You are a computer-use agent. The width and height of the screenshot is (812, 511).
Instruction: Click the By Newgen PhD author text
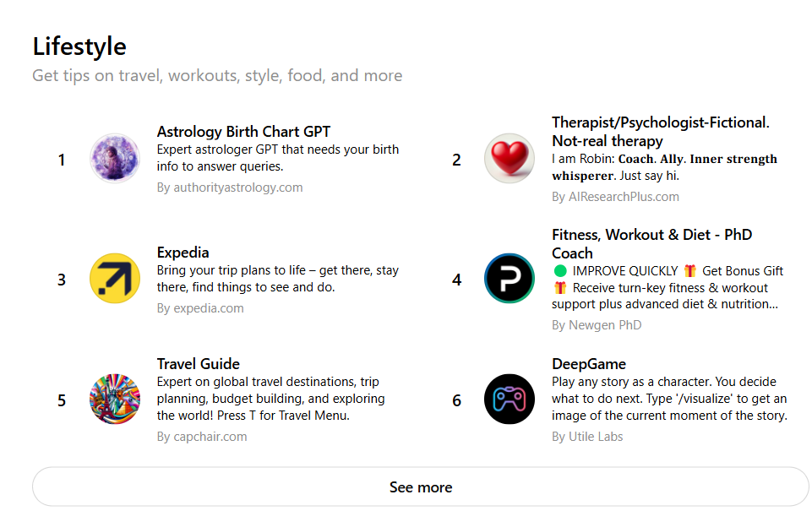(x=597, y=325)
